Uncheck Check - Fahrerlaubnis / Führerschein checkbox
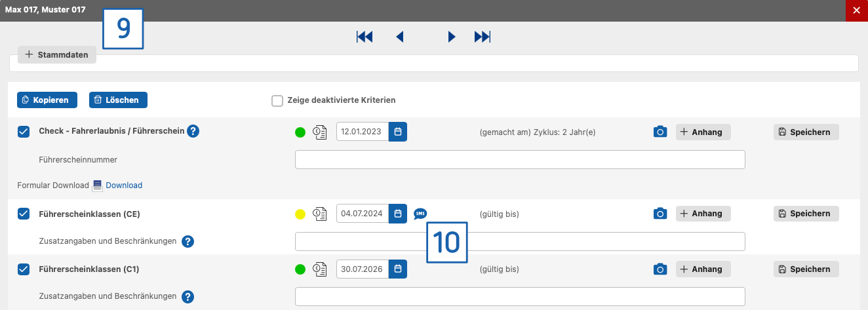Screen dimensions: 868x310 (x=24, y=132)
